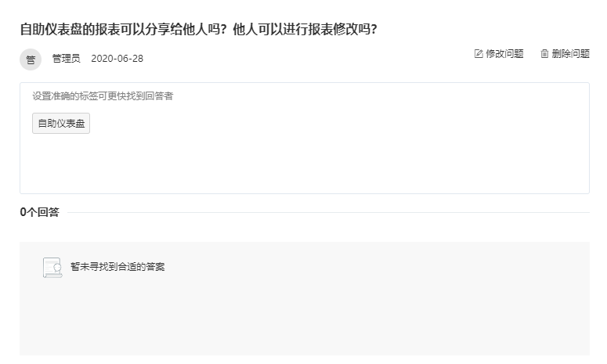Click the post date 2020-06-28
The image size is (607, 364).
[117, 59]
